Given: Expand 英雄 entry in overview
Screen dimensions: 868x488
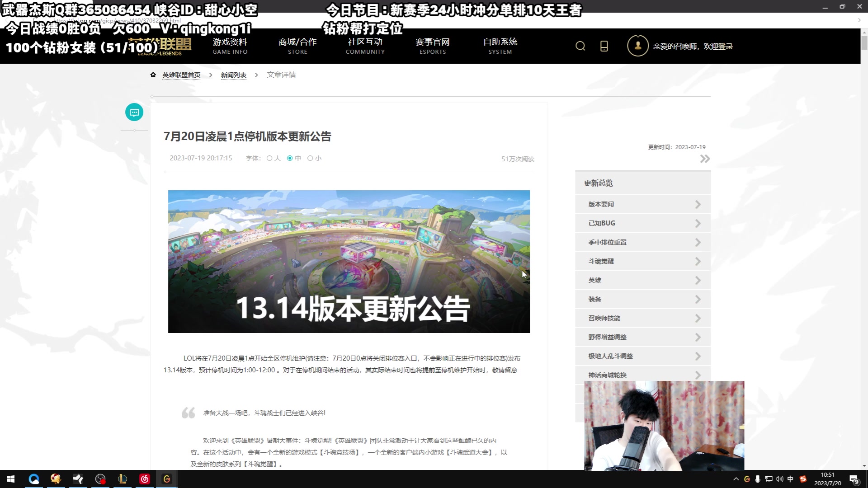Looking at the screenshot, I should (x=643, y=281).
